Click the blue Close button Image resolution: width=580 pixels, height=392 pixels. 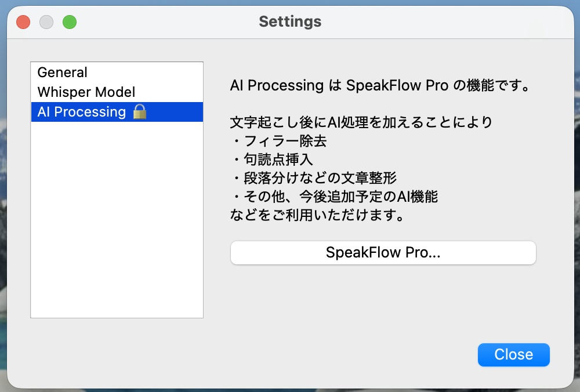pos(513,355)
